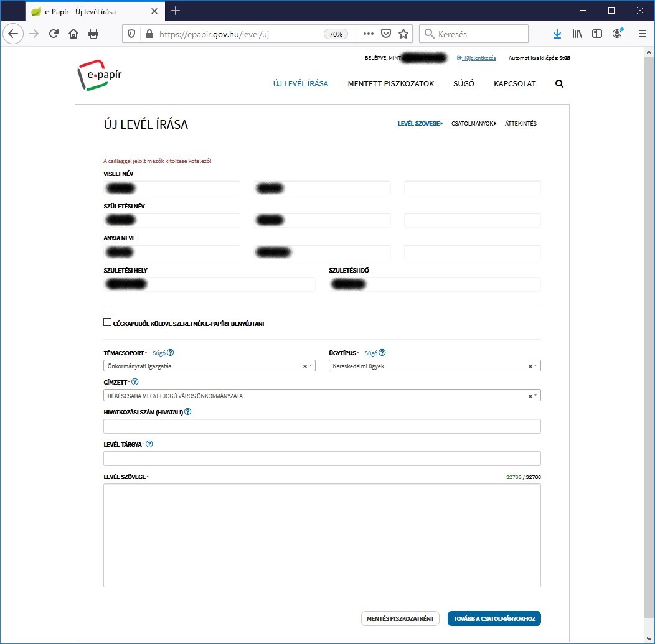
Task: Click the 70% zoom indicator in the address bar
Action: click(x=336, y=34)
